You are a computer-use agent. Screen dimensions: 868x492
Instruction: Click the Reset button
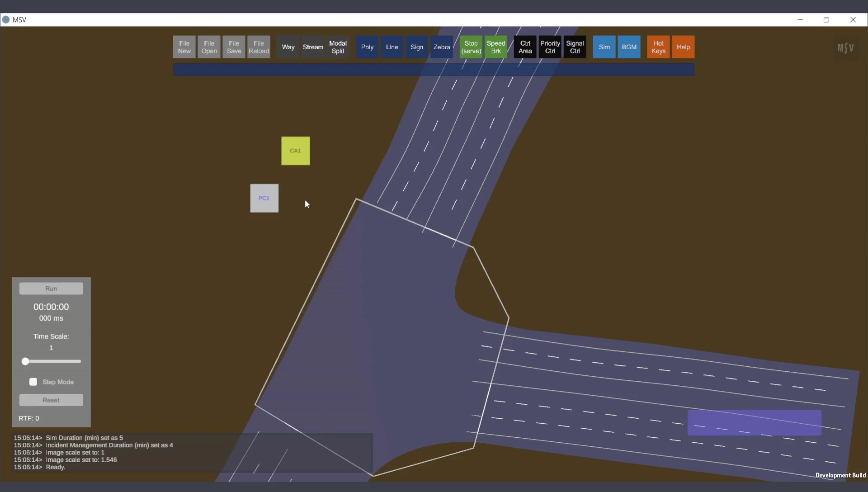pyautogui.click(x=51, y=400)
